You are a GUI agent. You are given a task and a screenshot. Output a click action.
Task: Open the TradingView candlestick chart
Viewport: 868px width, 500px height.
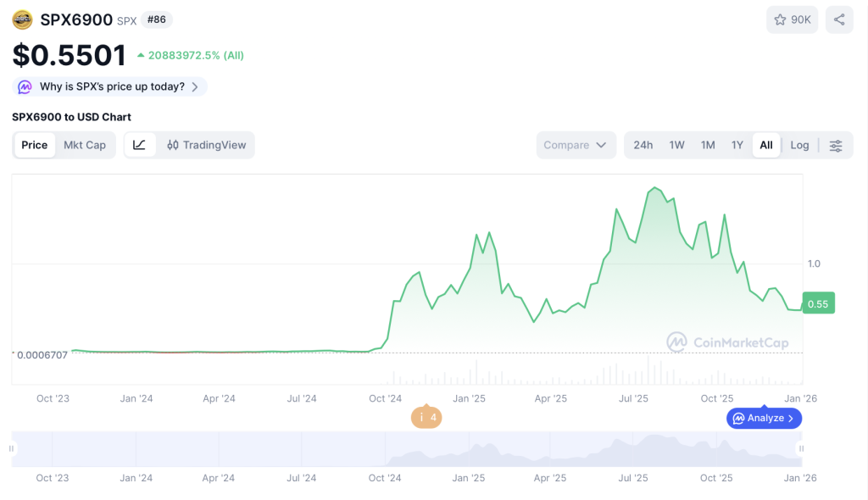point(207,145)
